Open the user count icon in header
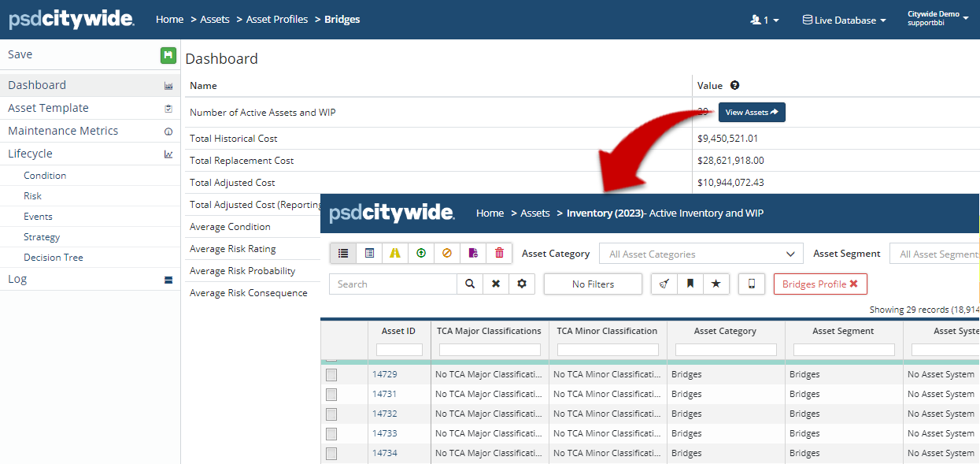The width and height of the screenshot is (980, 464). point(764,20)
